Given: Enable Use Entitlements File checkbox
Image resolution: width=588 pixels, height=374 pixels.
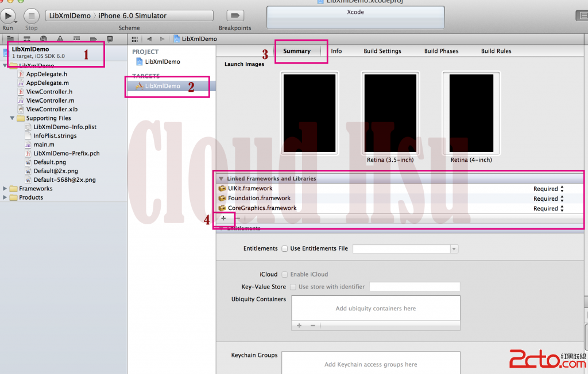Looking at the screenshot, I should tap(285, 248).
